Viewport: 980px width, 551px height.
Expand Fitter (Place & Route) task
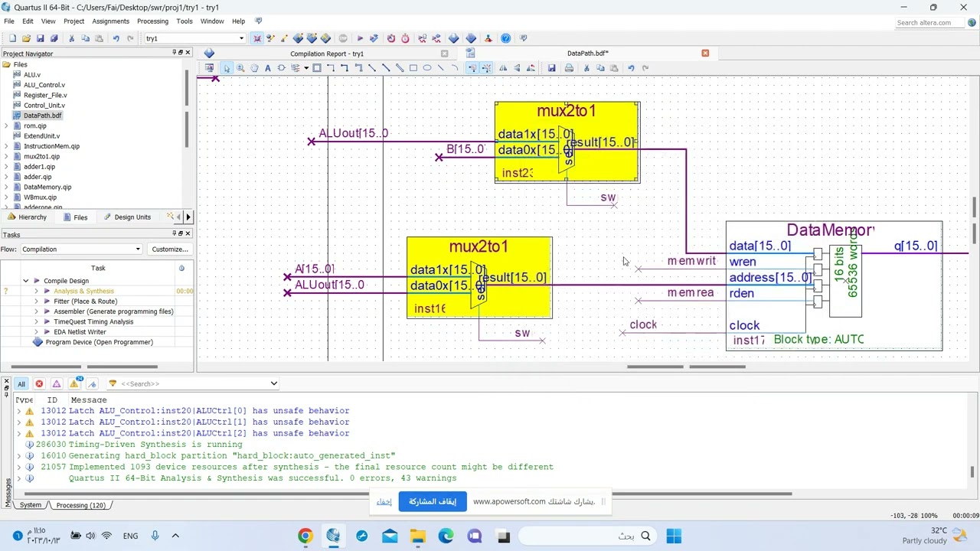[36, 302]
